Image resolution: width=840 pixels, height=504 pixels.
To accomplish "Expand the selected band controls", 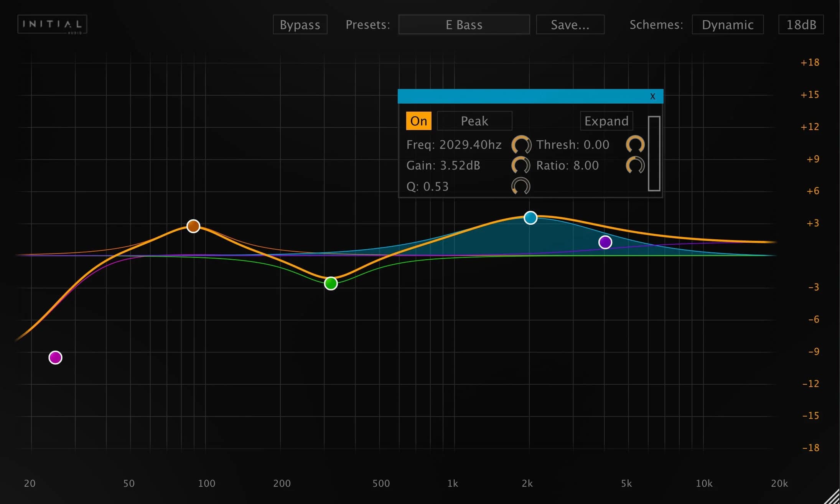I will [x=606, y=121].
